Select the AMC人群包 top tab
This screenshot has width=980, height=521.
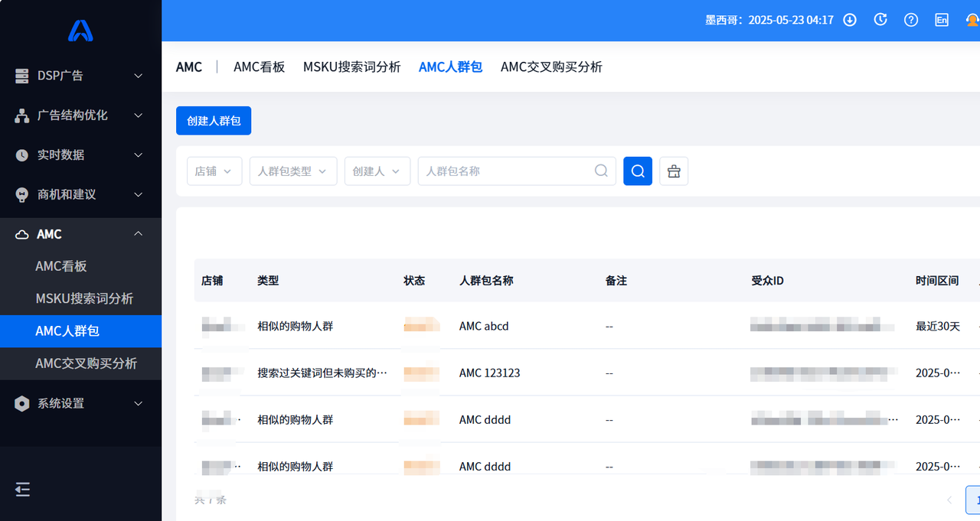click(450, 67)
